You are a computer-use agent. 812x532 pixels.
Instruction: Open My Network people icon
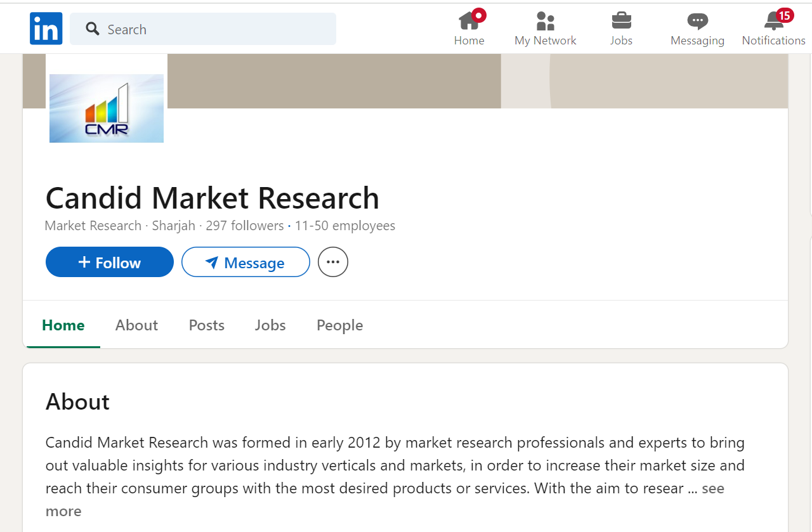pos(545,22)
